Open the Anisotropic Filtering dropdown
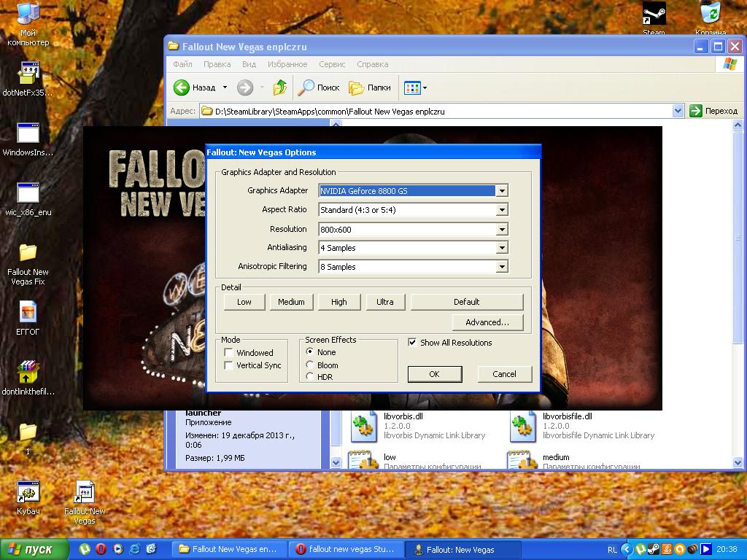The image size is (747, 560). point(502,267)
